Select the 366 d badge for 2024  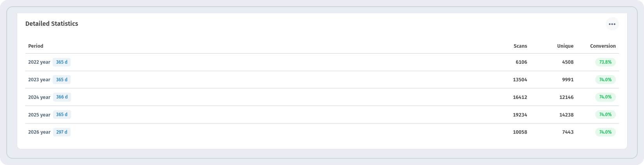pos(62,97)
